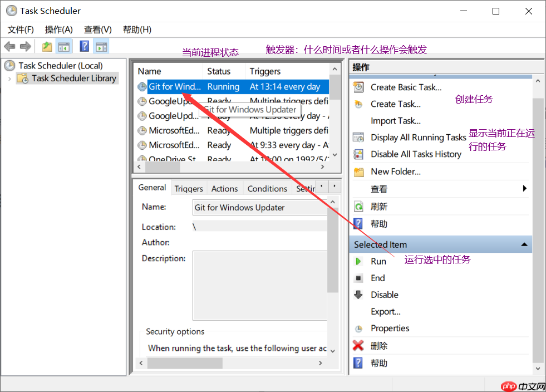The image size is (546, 392).
Task: Select the GoogleUpd... task with Multiple triggers
Action: tap(232, 101)
